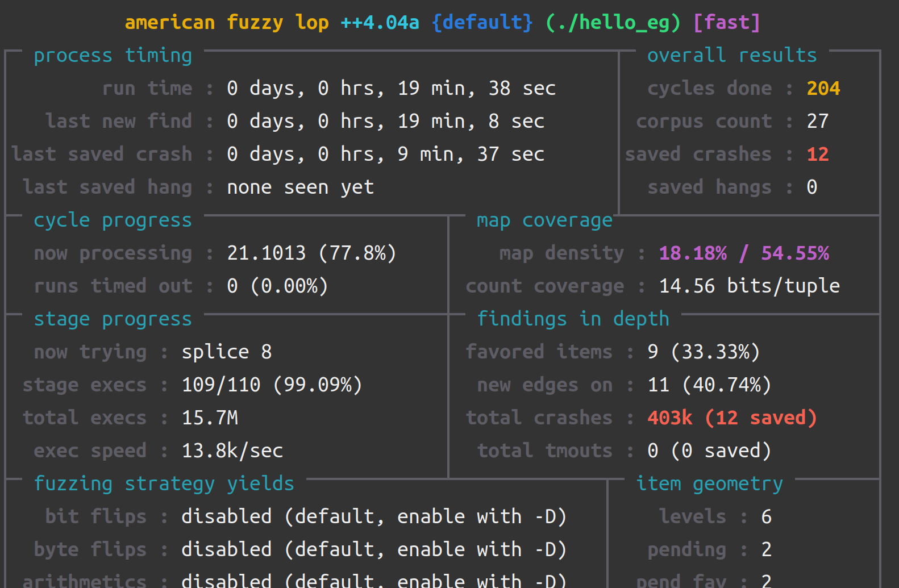Screen dimensions: 899x588
Task: Click the 'runs timed out' label
Action: [x=113, y=286]
